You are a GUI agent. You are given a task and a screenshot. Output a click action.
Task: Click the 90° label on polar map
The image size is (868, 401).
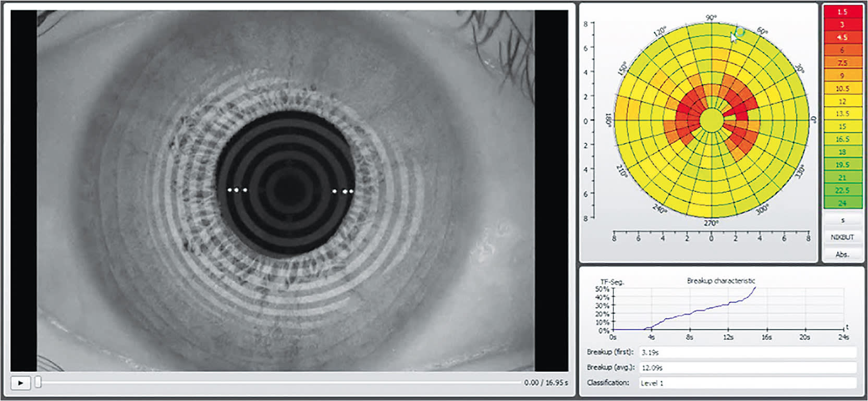pos(711,18)
